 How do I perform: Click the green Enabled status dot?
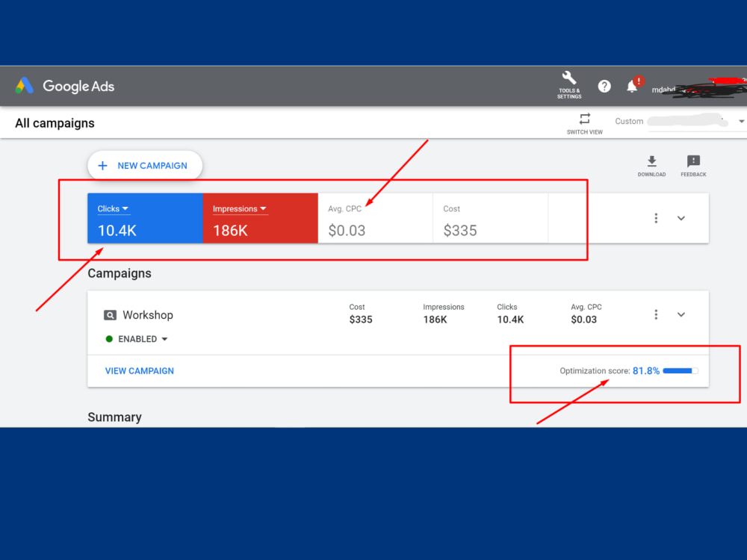coord(109,339)
